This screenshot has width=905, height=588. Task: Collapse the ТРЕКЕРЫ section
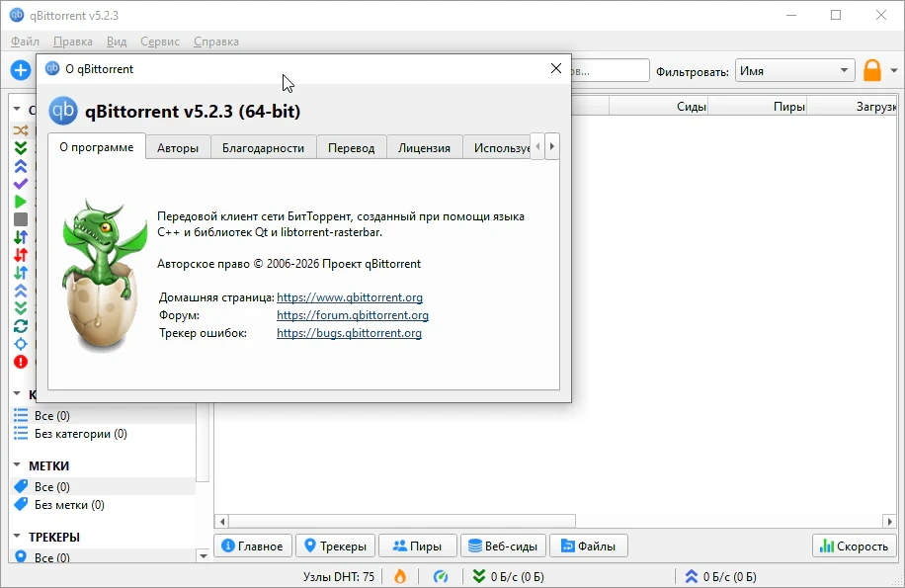tap(17, 536)
